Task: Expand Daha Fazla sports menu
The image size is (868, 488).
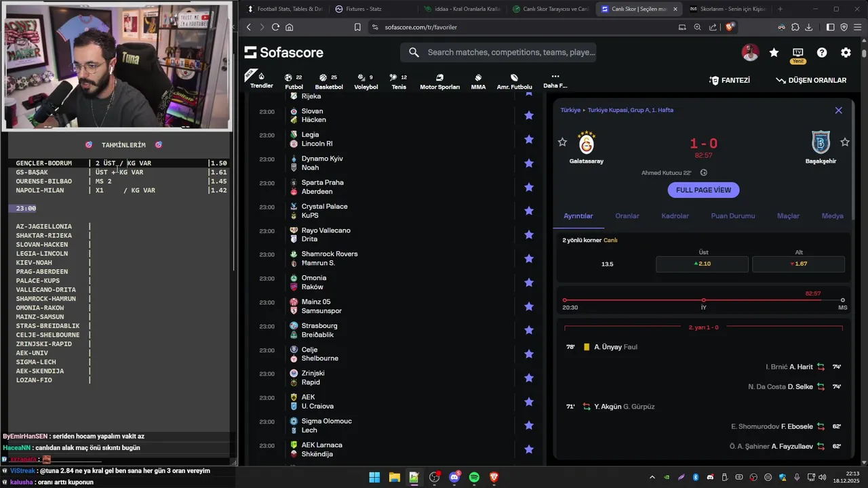Action: [x=555, y=81]
